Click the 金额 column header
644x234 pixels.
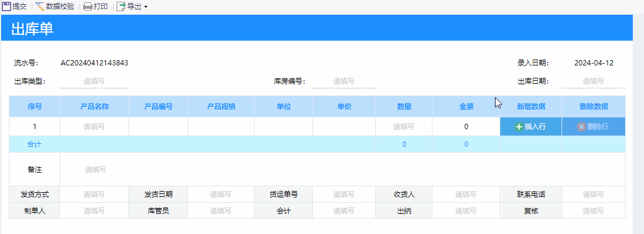pyautogui.click(x=466, y=106)
